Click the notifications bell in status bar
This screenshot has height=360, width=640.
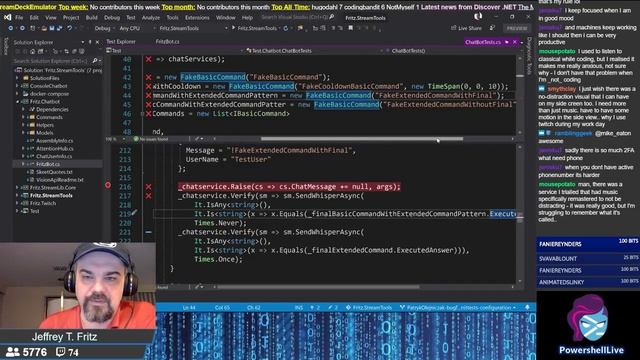coord(527,307)
